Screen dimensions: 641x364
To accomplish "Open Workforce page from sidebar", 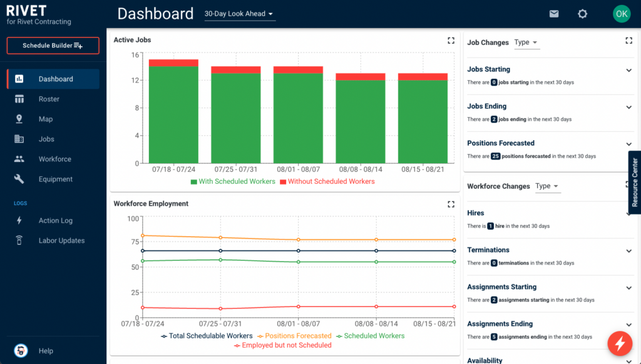I will (x=53, y=159).
